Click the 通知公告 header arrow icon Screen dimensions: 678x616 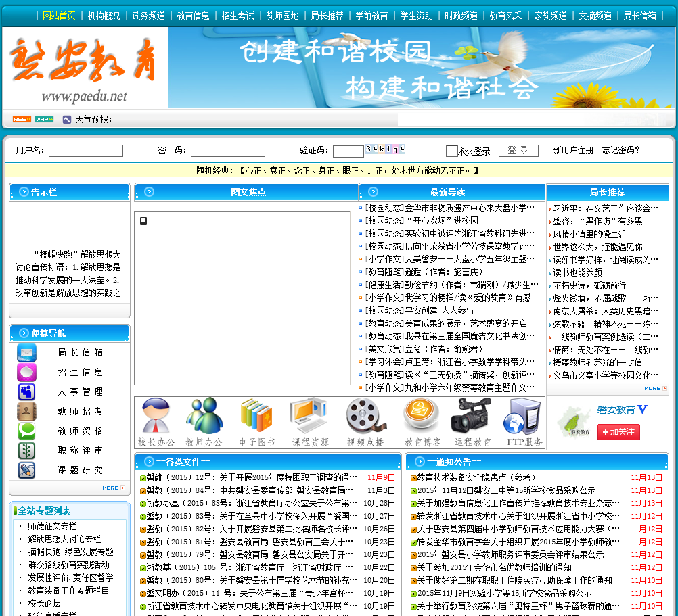pyautogui.click(x=420, y=462)
